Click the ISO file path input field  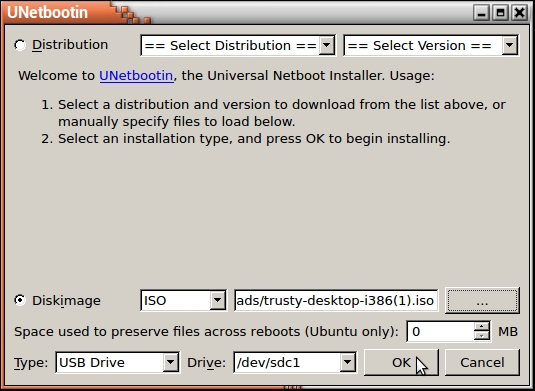point(336,300)
